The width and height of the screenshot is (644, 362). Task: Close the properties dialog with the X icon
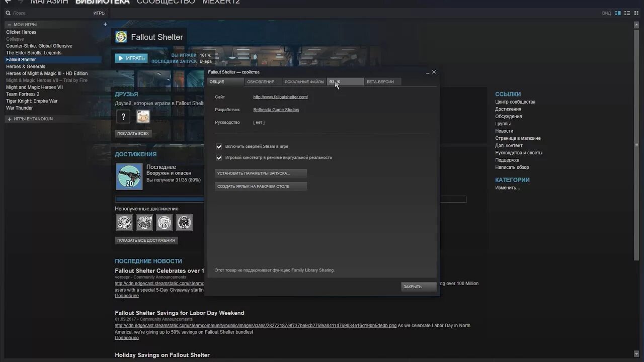point(434,72)
